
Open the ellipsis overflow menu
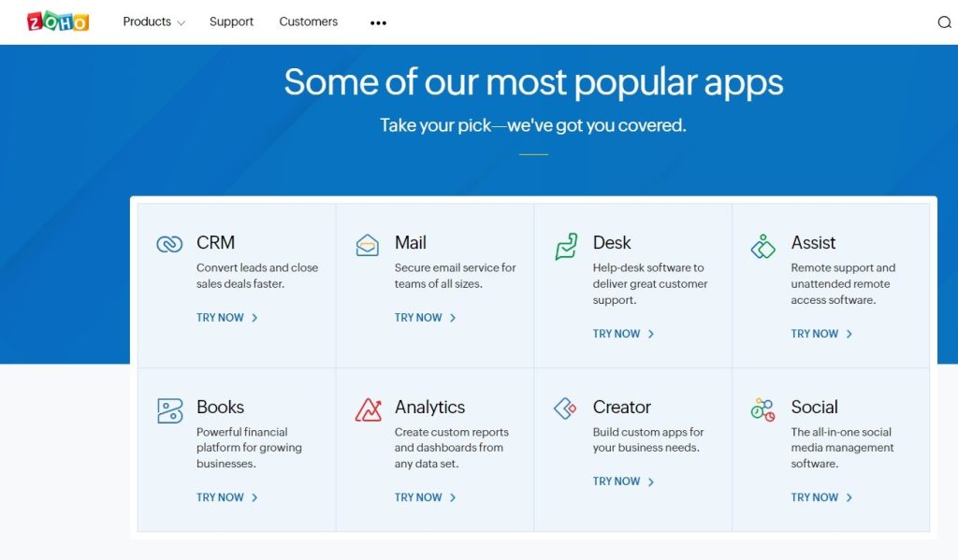(377, 22)
